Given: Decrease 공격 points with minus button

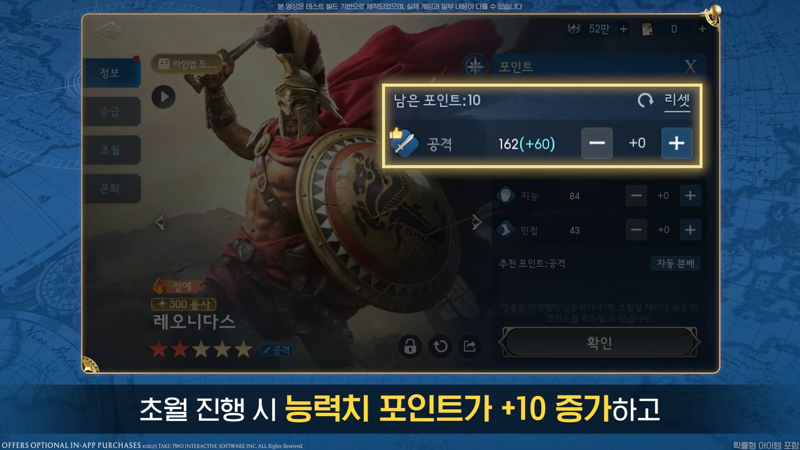Looking at the screenshot, I should [x=597, y=143].
